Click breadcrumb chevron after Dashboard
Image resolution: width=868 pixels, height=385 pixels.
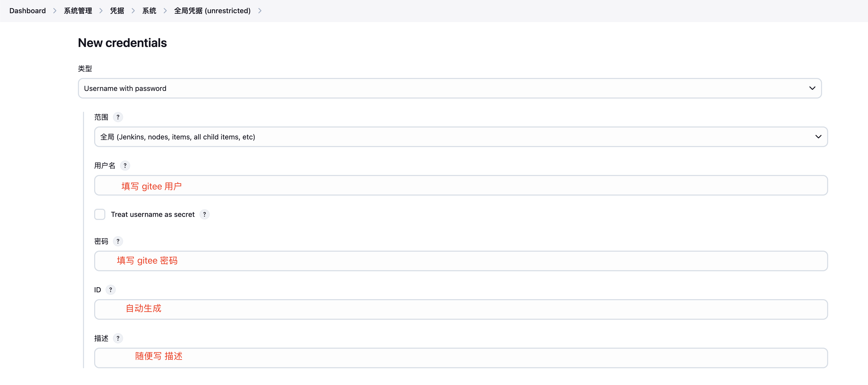coord(55,11)
